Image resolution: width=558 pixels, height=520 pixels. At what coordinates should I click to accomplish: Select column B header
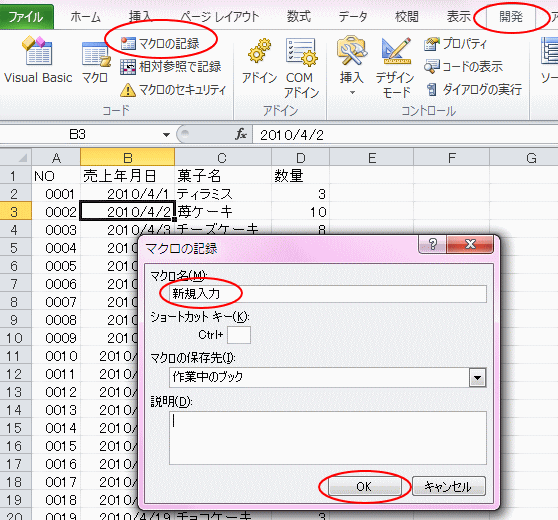[x=127, y=157]
